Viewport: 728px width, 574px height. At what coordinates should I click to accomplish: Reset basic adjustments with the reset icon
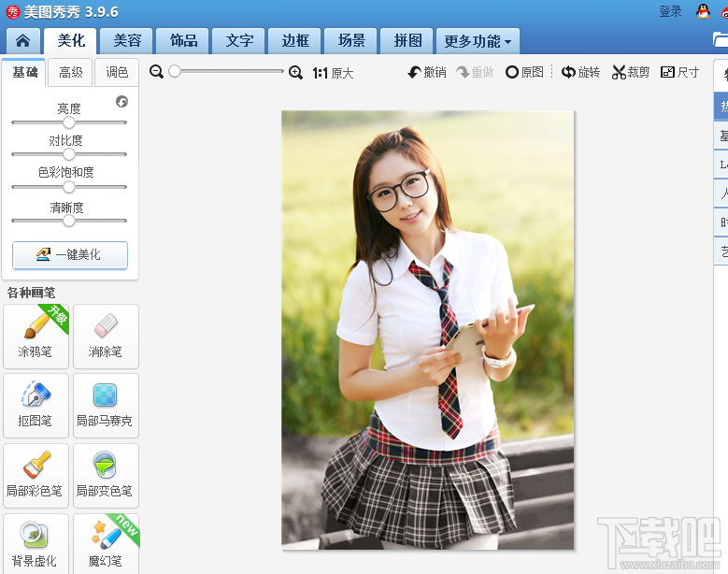click(121, 102)
